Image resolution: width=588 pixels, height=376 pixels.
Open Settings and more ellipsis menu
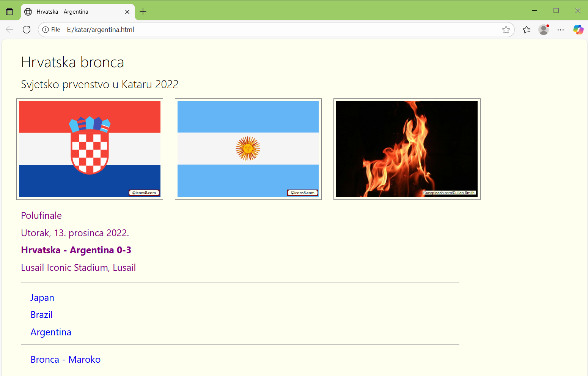point(561,30)
